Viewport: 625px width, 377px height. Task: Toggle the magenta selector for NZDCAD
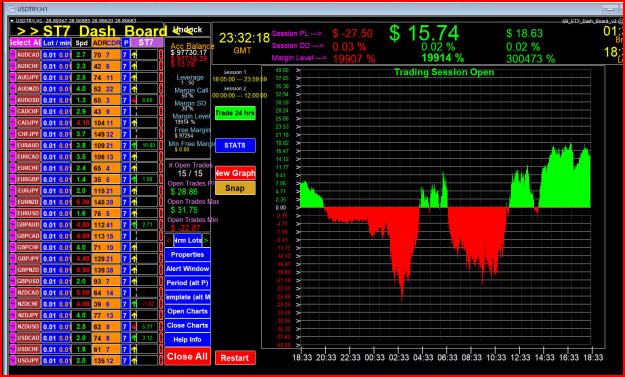click(x=12, y=293)
